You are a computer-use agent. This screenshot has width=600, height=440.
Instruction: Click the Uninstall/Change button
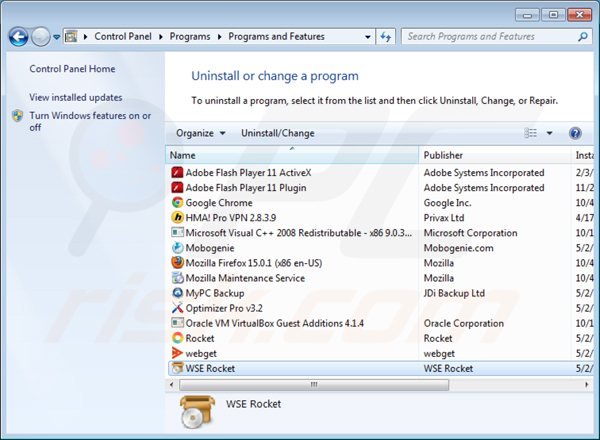(x=277, y=133)
